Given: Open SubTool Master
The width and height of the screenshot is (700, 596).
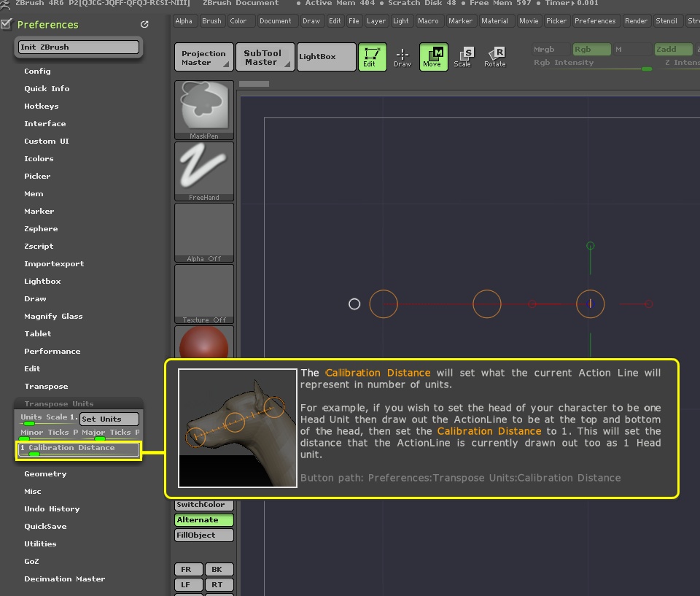Looking at the screenshot, I should [x=265, y=57].
